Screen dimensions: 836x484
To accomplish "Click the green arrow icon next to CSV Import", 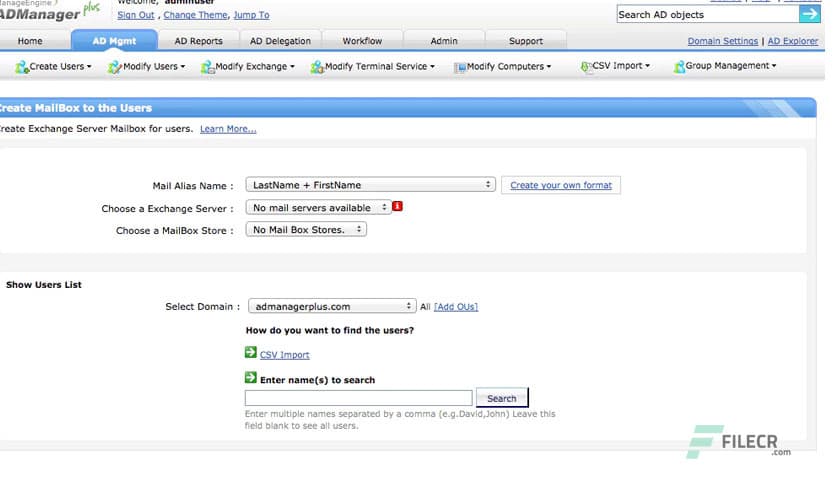I will [251, 352].
